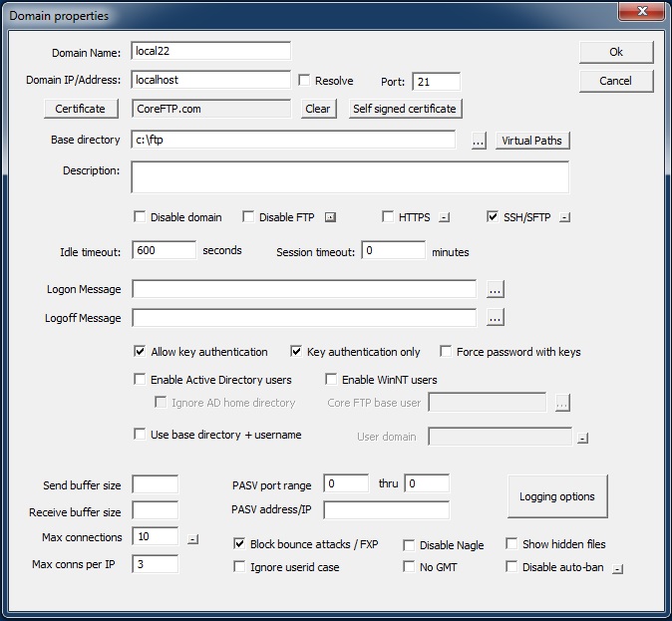672x621 pixels.
Task: Open Logging options
Action: (x=556, y=496)
